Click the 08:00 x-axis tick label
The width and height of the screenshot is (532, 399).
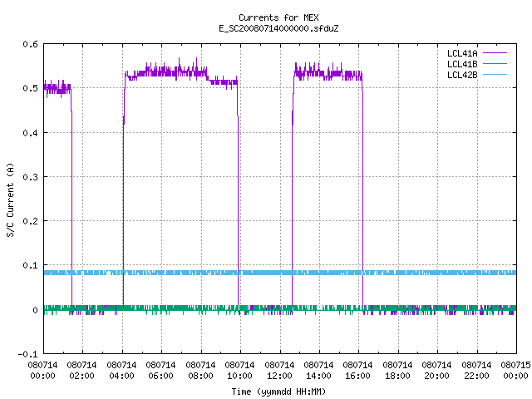tap(200, 376)
